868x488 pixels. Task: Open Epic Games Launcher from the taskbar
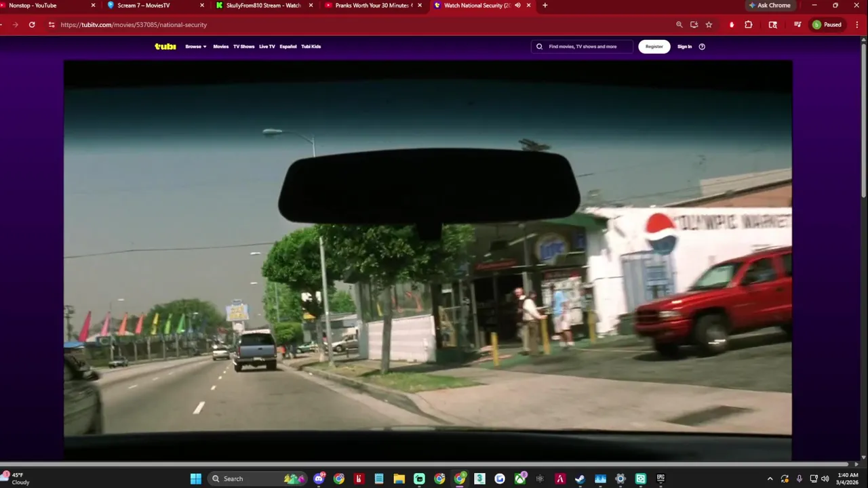coord(660,479)
